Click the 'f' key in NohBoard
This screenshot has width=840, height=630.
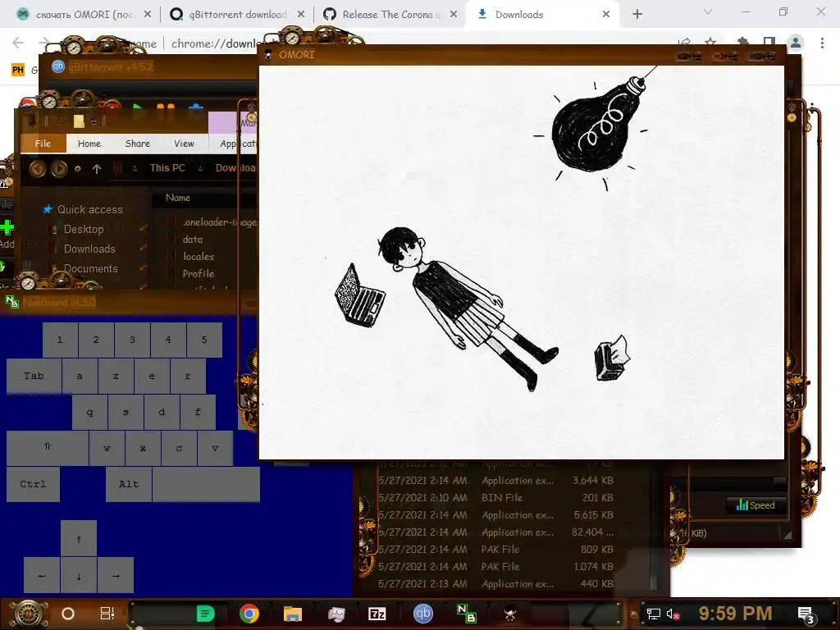(198, 412)
